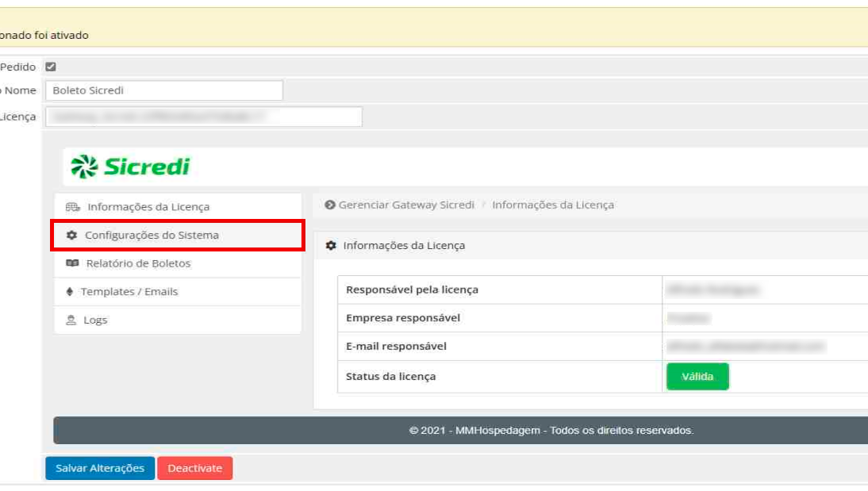The width and height of the screenshot is (868, 491).
Task: Click the blurred e-mail value
Action: tap(747, 347)
